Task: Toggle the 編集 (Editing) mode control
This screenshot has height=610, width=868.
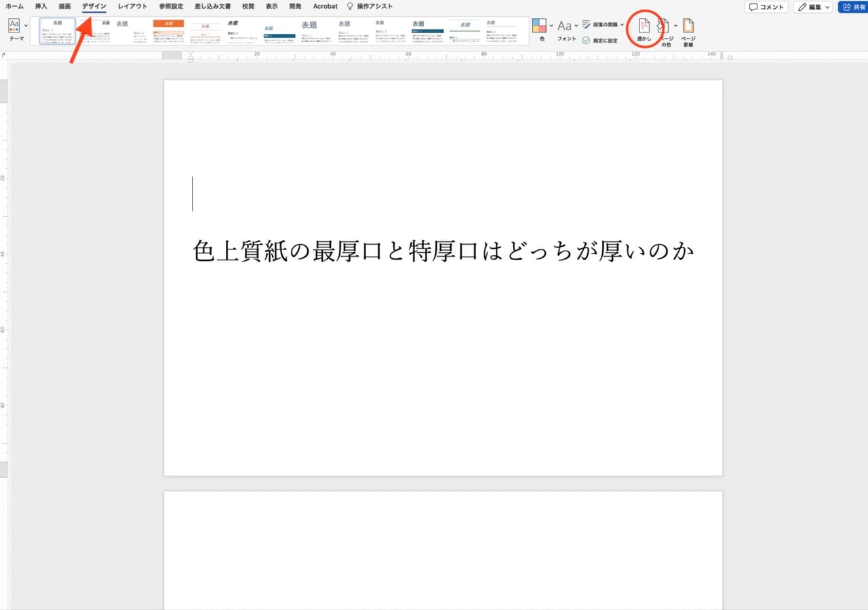Action: pos(812,6)
